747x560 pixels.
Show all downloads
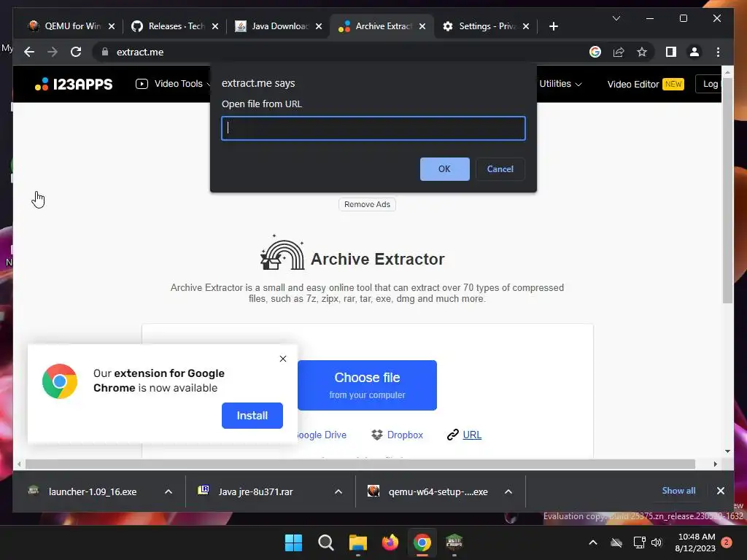click(678, 491)
